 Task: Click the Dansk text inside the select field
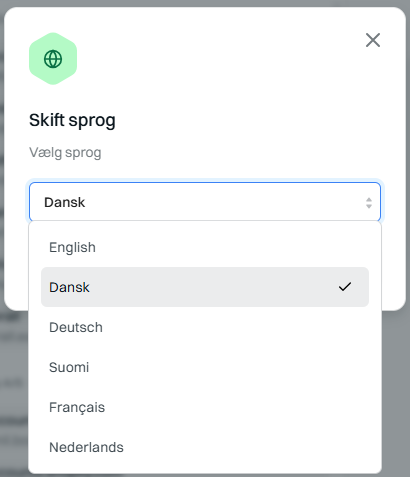[65, 202]
